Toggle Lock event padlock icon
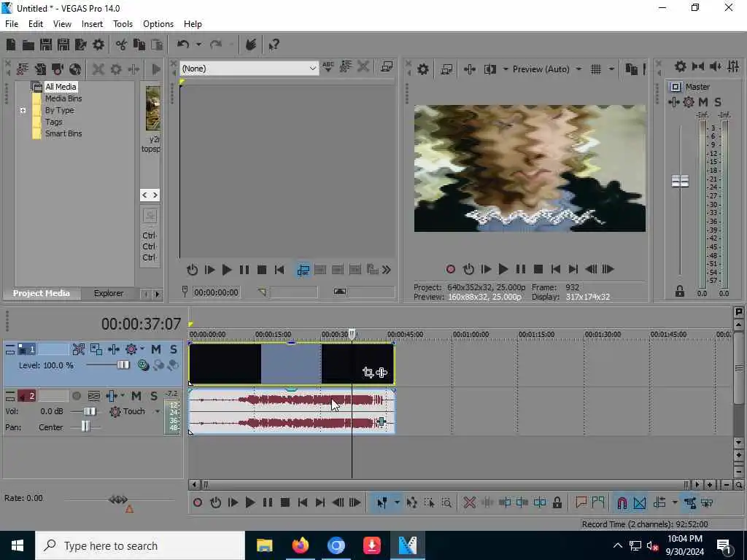Screen dimensions: 747x560 click(x=557, y=502)
